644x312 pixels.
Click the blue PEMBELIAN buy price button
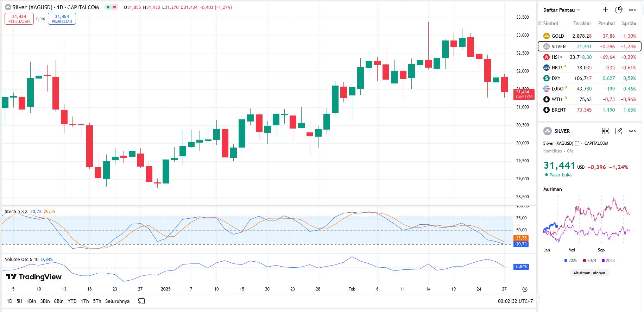(x=62, y=19)
